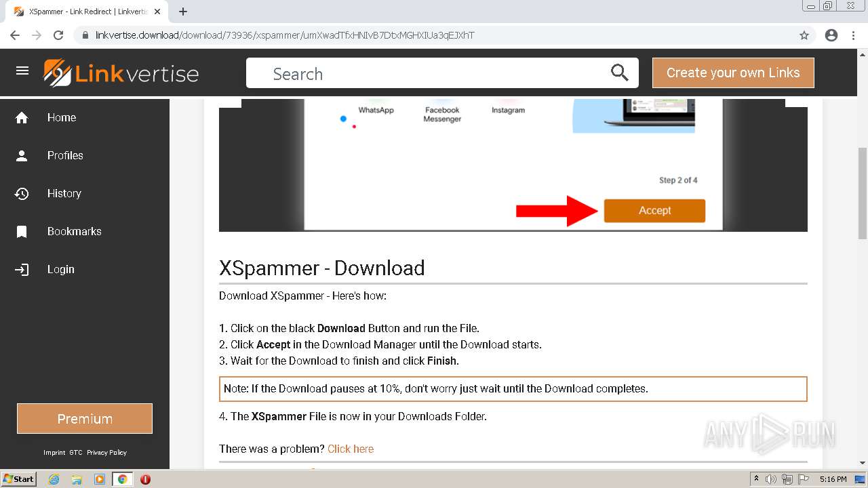The height and width of the screenshot is (488, 868).
Task: Click the History clock icon
Action: point(22,194)
